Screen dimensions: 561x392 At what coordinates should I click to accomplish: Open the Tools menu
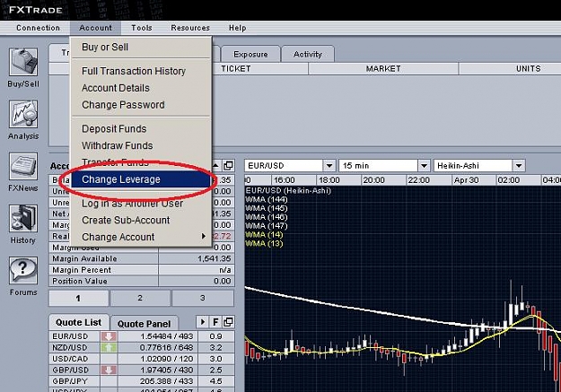pyautogui.click(x=142, y=28)
